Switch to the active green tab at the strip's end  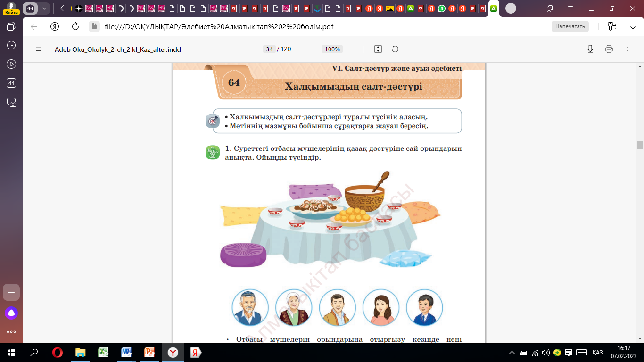[x=494, y=8]
